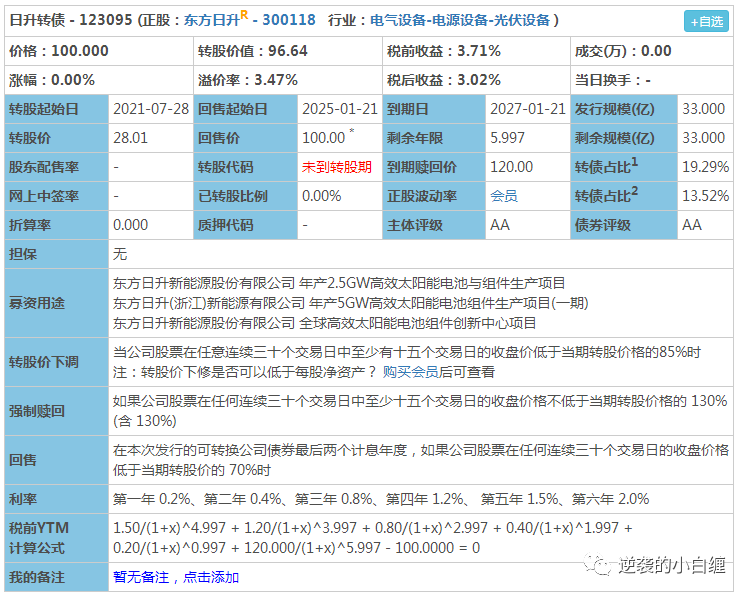Open the 东方日升 stock link
749x597 pixels.
[211, 20]
